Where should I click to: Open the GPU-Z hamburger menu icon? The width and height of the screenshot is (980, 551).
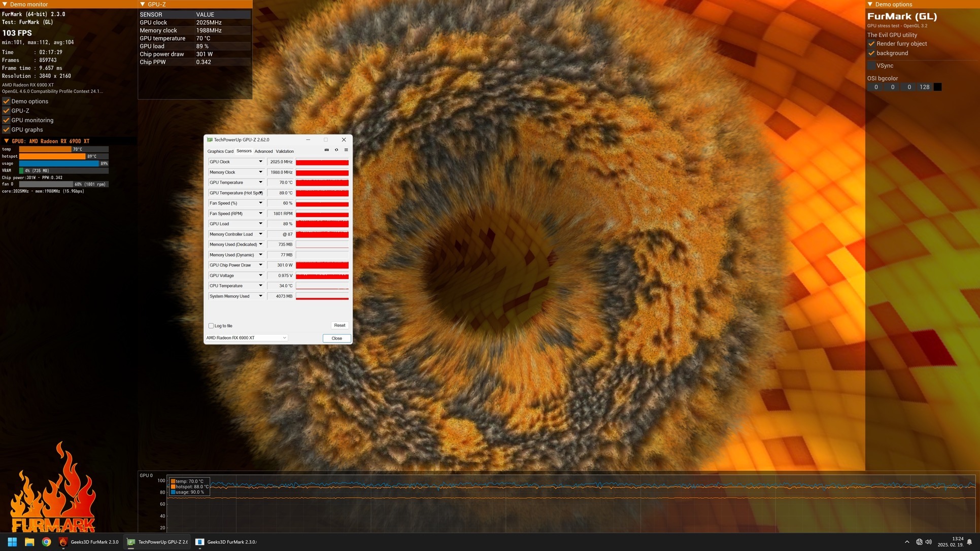pyautogui.click(x=346, y=150)
